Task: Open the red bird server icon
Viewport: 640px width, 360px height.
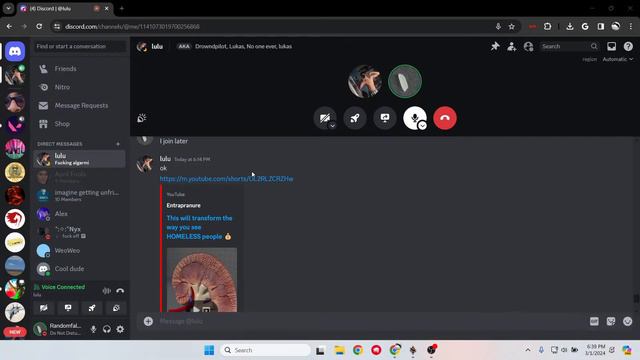Action: point(15,219)
